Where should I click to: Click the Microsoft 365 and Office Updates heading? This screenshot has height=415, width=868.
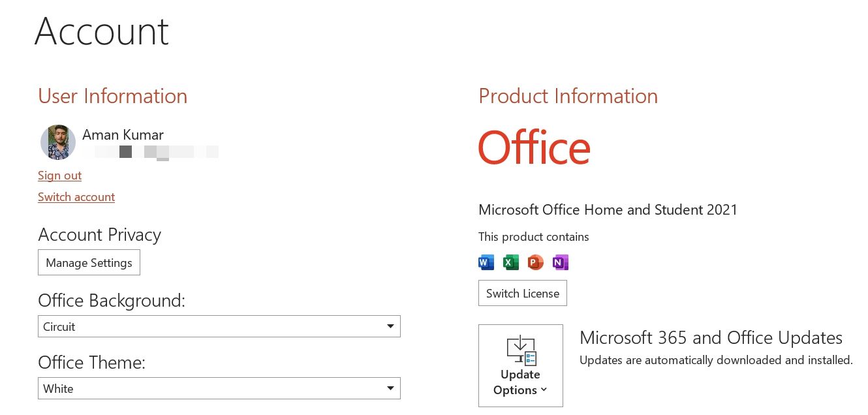click(x=711, y=338)
